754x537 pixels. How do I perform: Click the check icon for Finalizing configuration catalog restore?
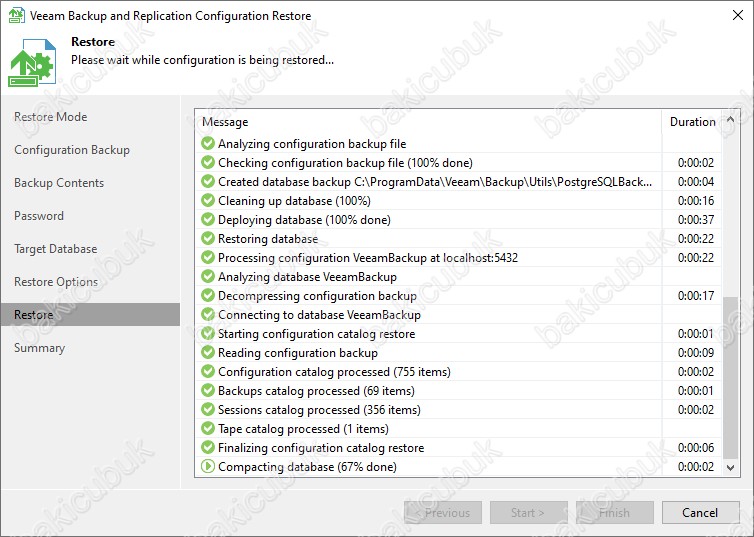point(208,447)
